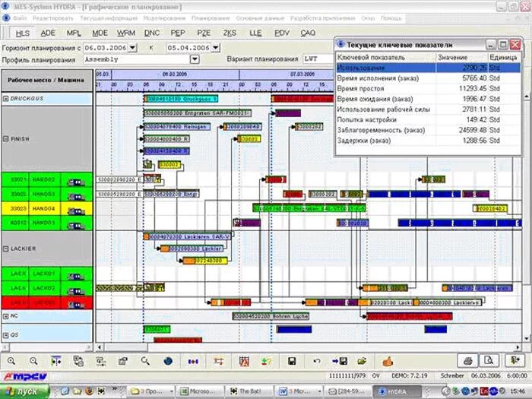Click the planning variant LWT field
Viewport: 532px width, 399px height.
tap(318, 59)
